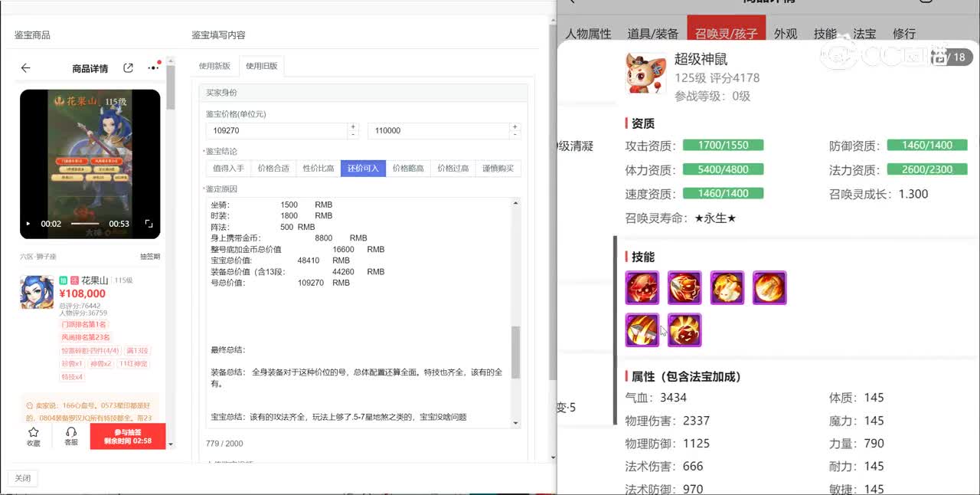Open the 道具/装备 tab
Screen dimensions: 980x495
pos(652,34)
